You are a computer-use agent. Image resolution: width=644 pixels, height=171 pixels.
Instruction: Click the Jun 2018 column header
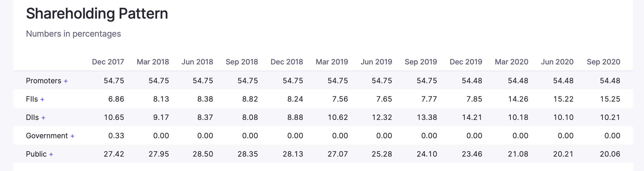coord(197,62)
